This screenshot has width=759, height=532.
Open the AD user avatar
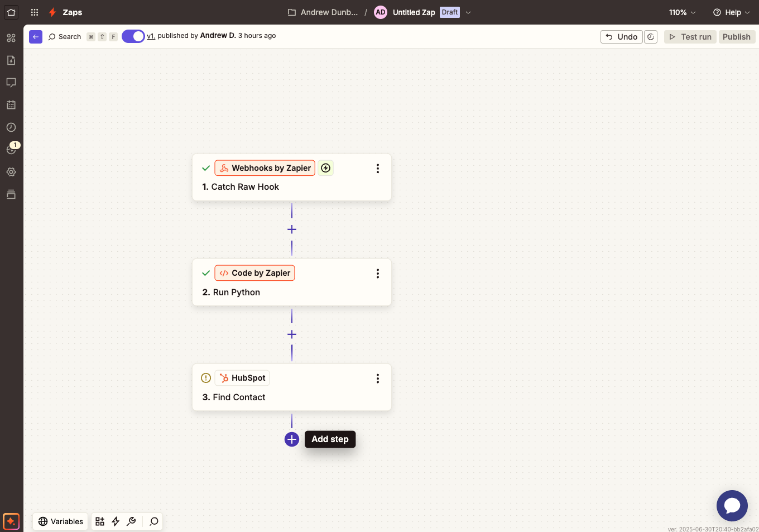tap(381, 12)
